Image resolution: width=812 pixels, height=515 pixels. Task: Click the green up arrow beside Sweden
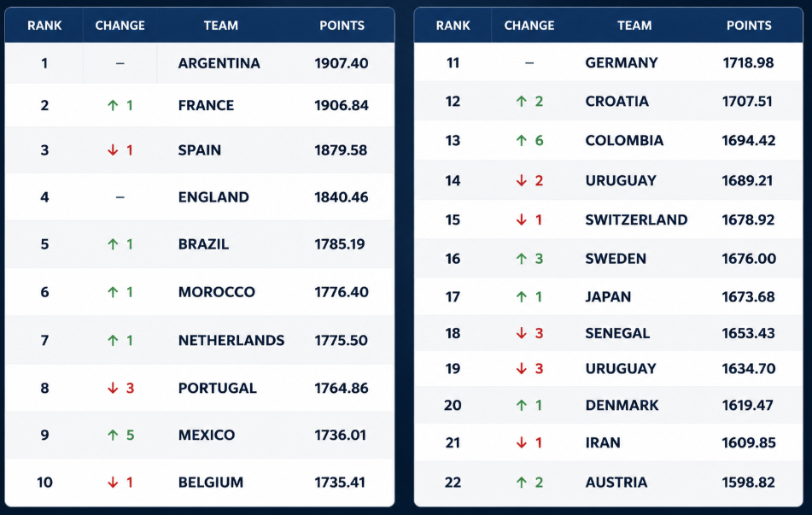522,259
